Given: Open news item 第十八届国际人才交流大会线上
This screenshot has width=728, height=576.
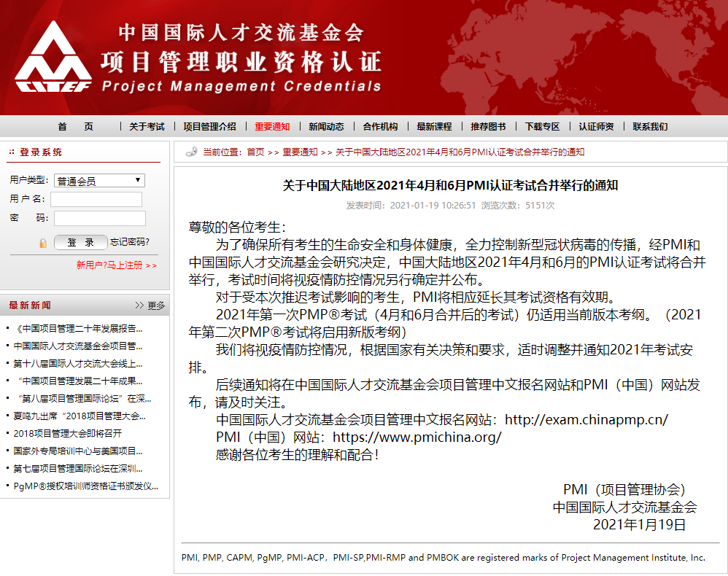Looking at the screenshot, I should click(x=78, y=363).
